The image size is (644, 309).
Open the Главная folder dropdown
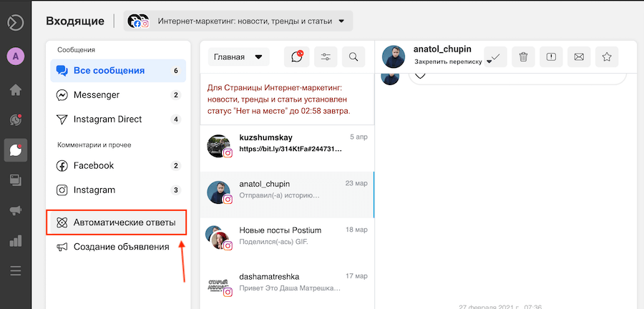[x=238, y=57]
